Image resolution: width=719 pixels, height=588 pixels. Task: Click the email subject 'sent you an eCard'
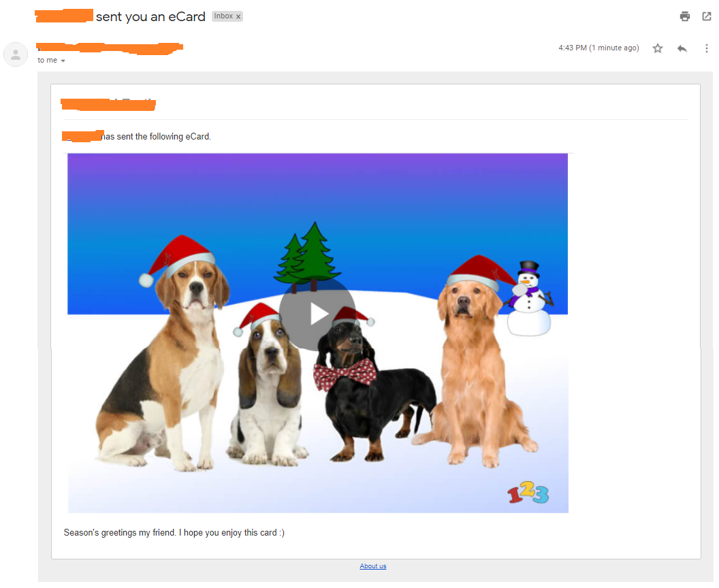pyautogui.click(x=150, y=16)
